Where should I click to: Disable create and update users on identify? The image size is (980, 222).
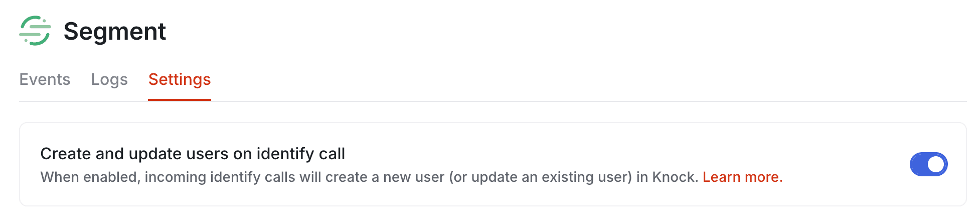(928, 164)
